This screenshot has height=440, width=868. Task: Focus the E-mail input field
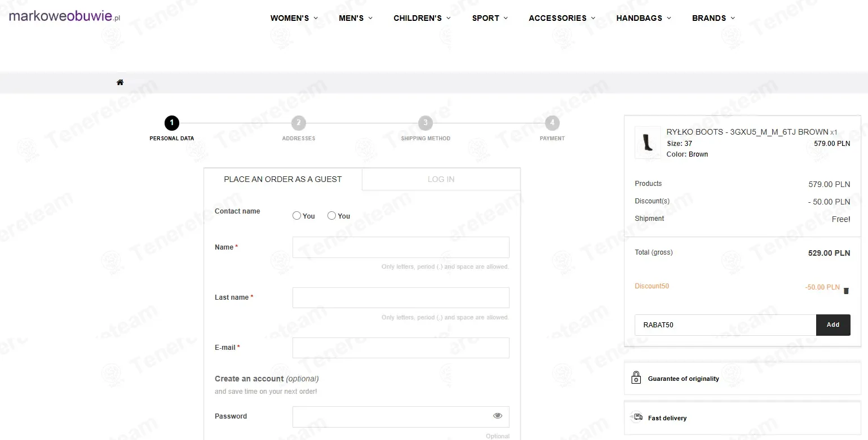point(401,348)
